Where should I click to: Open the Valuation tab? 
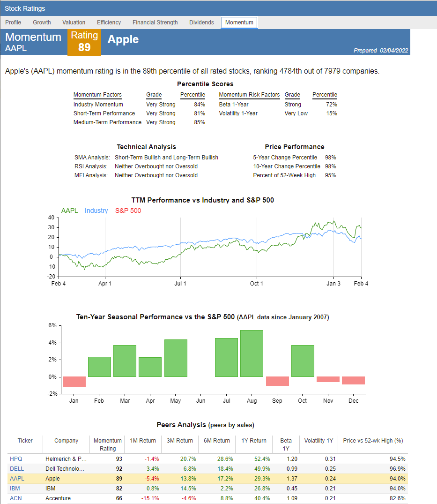pyautogui.click(x=74, y=23)
